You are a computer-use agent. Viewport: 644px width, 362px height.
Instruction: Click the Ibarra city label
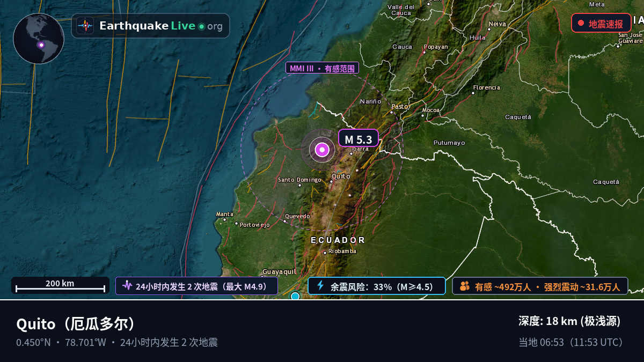click(x=360, y=149)
